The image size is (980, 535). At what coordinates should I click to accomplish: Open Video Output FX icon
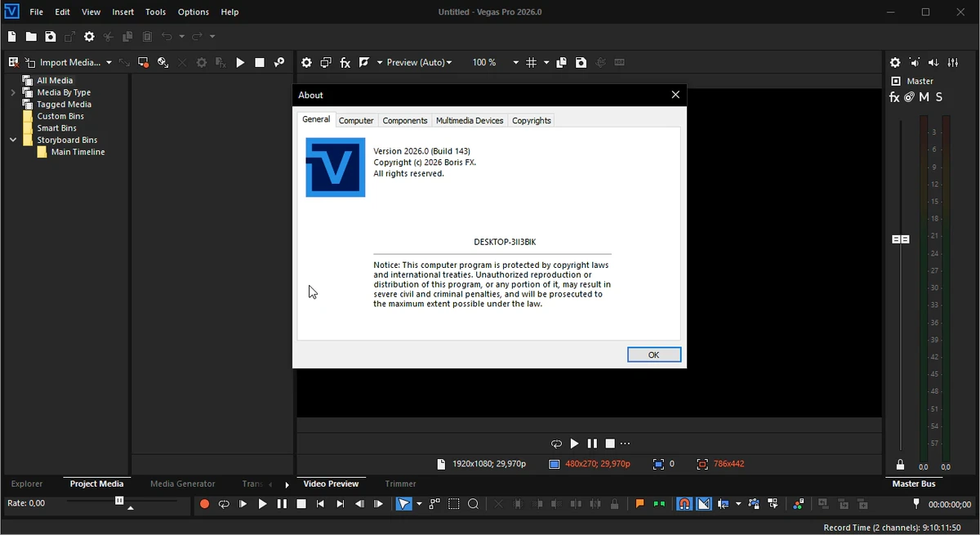click(345, 63)
